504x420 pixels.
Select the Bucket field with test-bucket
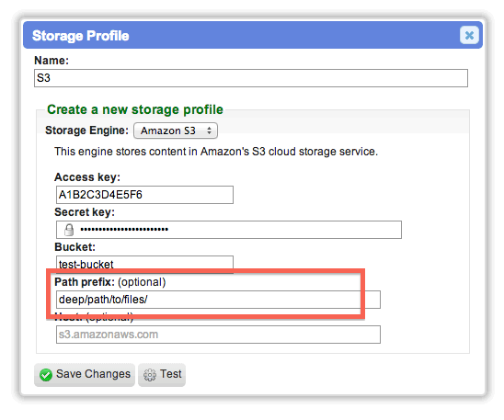tap(144, 264)
